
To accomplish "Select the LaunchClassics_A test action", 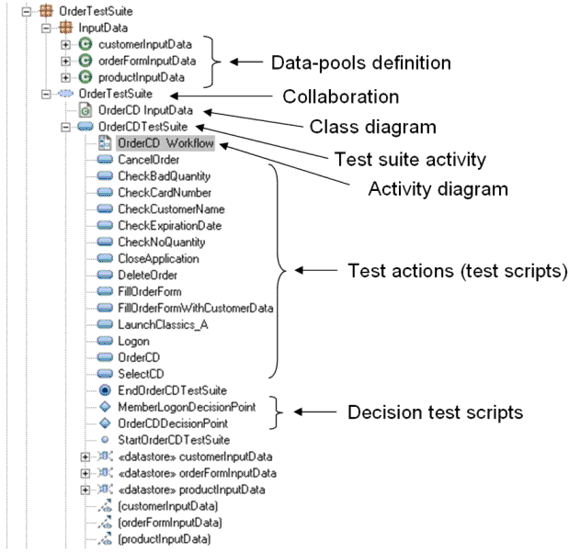I will [163, 325].
